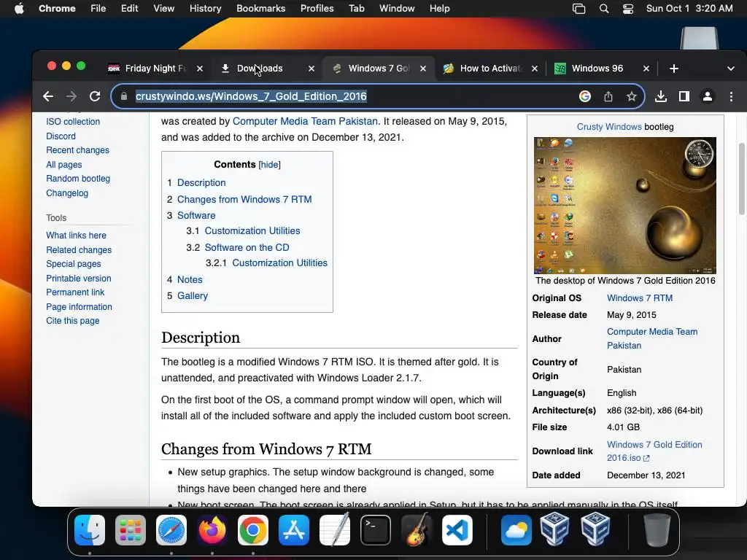
Task: Open the Changelog link
Action: (67, 193)
